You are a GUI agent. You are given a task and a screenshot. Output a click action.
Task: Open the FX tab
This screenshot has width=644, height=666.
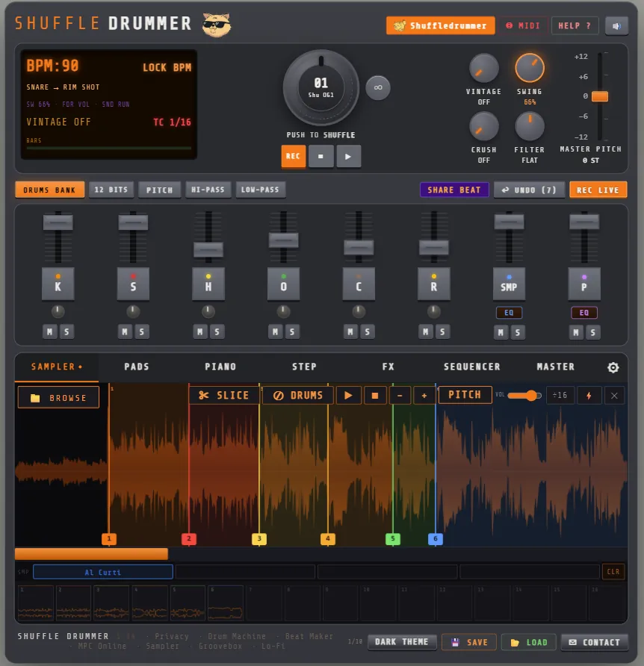(388, 367)
